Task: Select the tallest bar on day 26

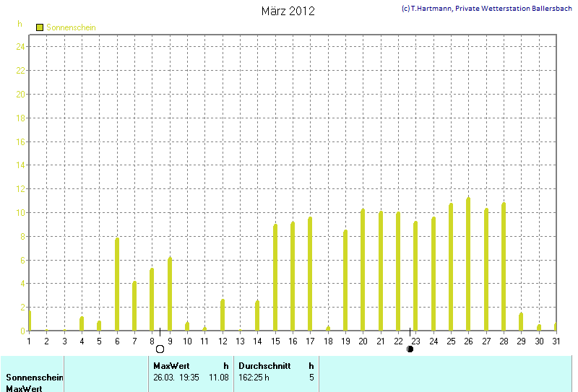Action: point(468,263)
